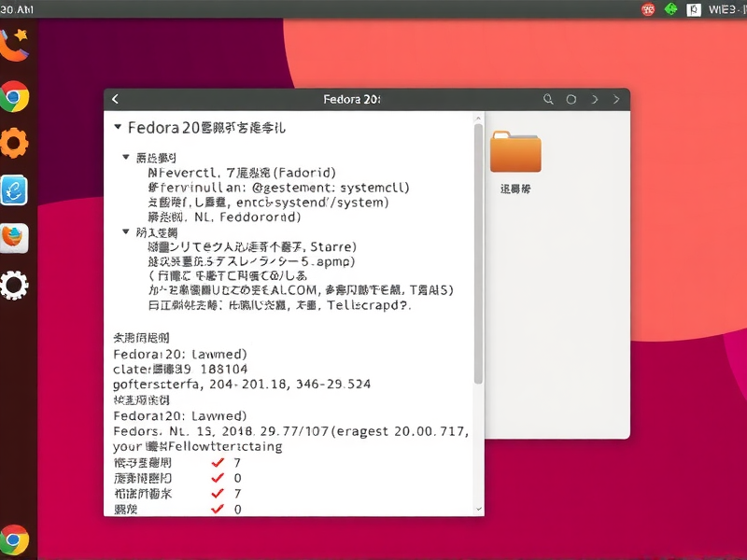
Task: Collapse the Fedora 20 top-level section
Action: point(118,127)
